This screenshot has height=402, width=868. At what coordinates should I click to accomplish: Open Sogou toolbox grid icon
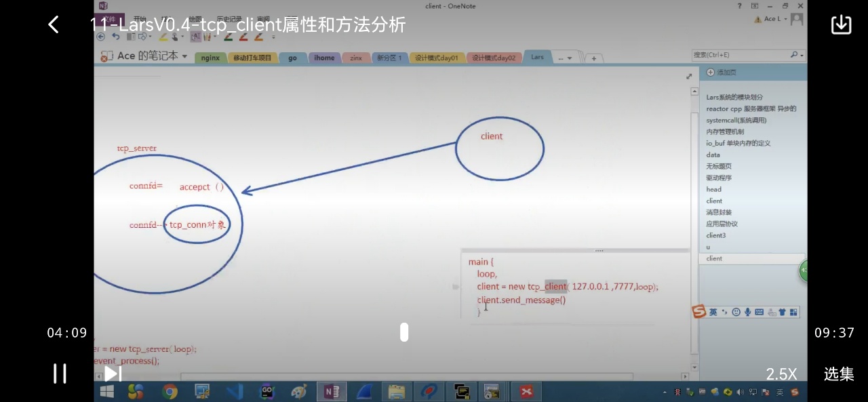pos(793,312)
